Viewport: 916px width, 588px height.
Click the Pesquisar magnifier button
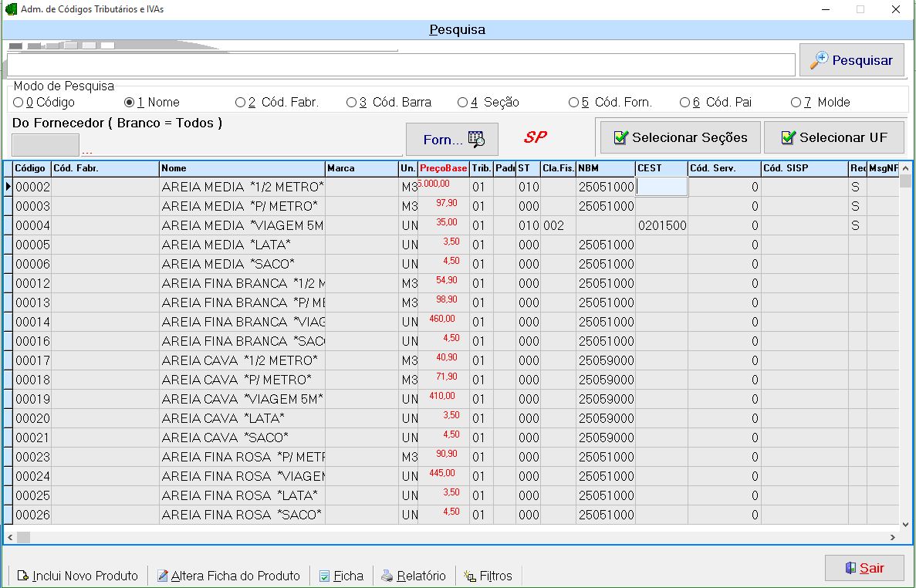(851, 60)
